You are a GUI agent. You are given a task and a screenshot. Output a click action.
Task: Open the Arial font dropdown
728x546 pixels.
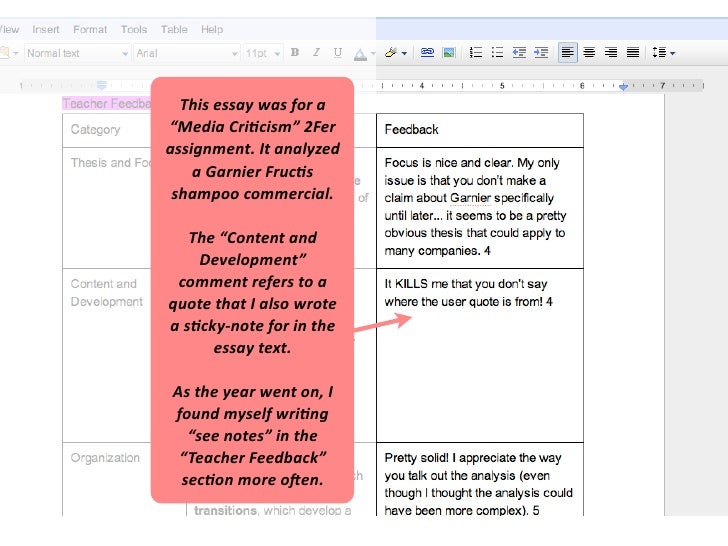click(x=187, y=53)
